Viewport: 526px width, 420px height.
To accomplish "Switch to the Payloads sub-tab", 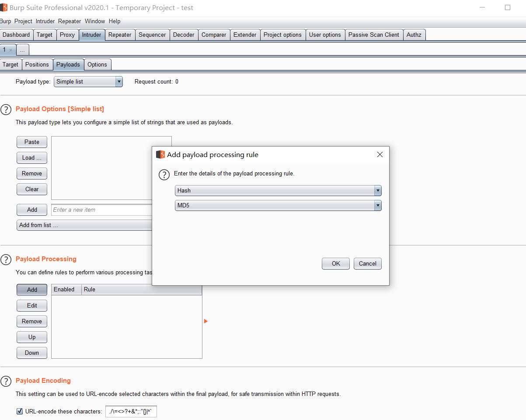I will pos(68,65).
